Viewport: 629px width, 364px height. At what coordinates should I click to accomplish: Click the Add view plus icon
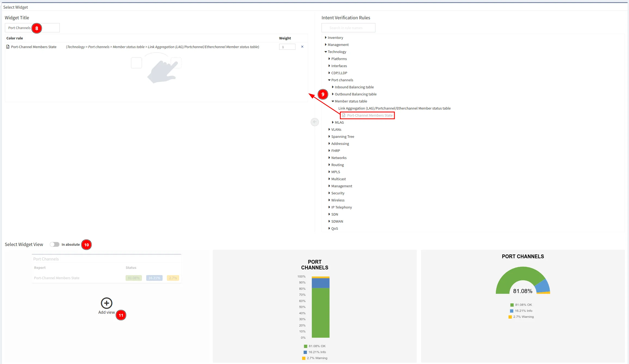tap(107, 303)
